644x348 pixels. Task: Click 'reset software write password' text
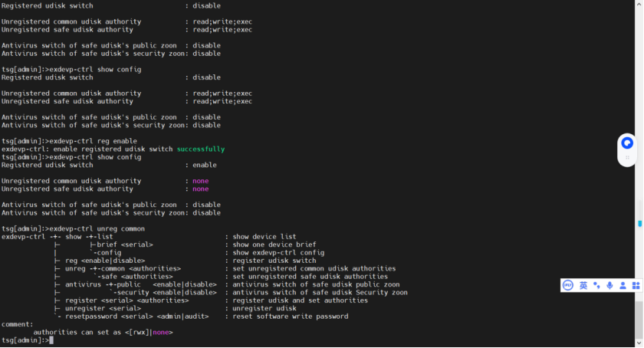click(291, 317)
